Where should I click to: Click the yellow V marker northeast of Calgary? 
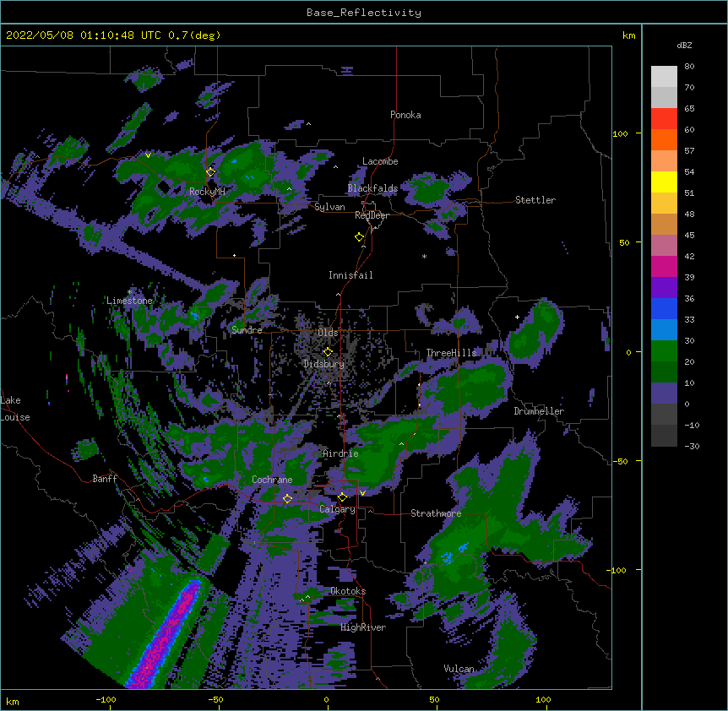362,493
